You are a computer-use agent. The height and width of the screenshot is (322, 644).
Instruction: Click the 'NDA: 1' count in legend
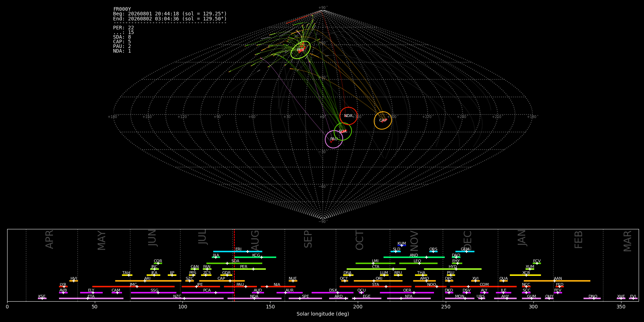122,51
